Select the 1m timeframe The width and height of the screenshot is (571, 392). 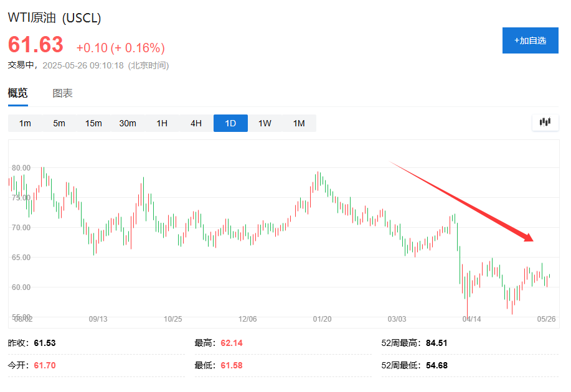(x=25, y=123)
